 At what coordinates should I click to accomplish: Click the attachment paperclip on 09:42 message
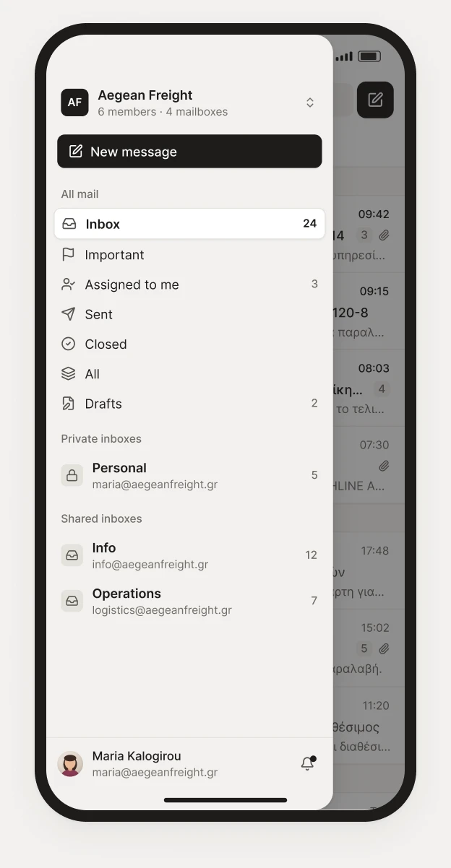coord(384,235)
